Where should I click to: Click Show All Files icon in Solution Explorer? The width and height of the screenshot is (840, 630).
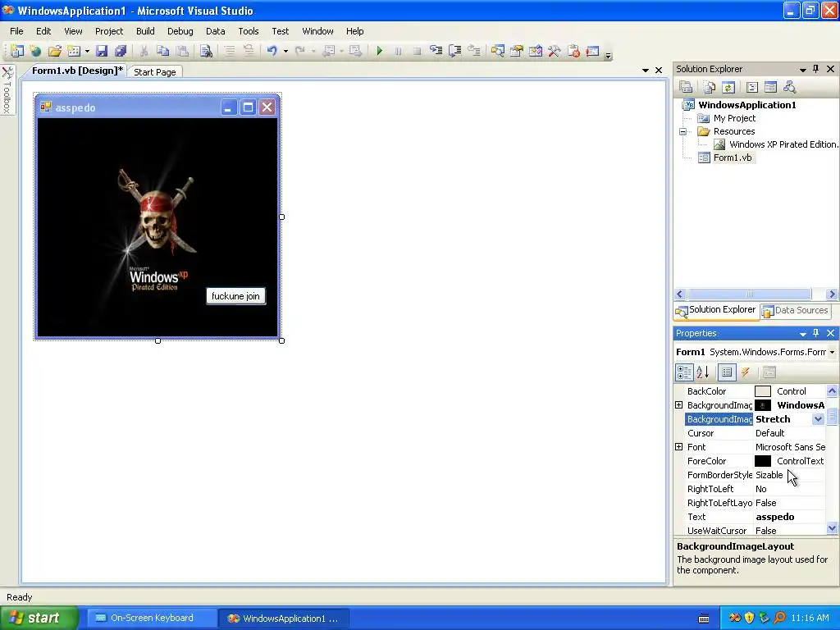coord(710,87)
